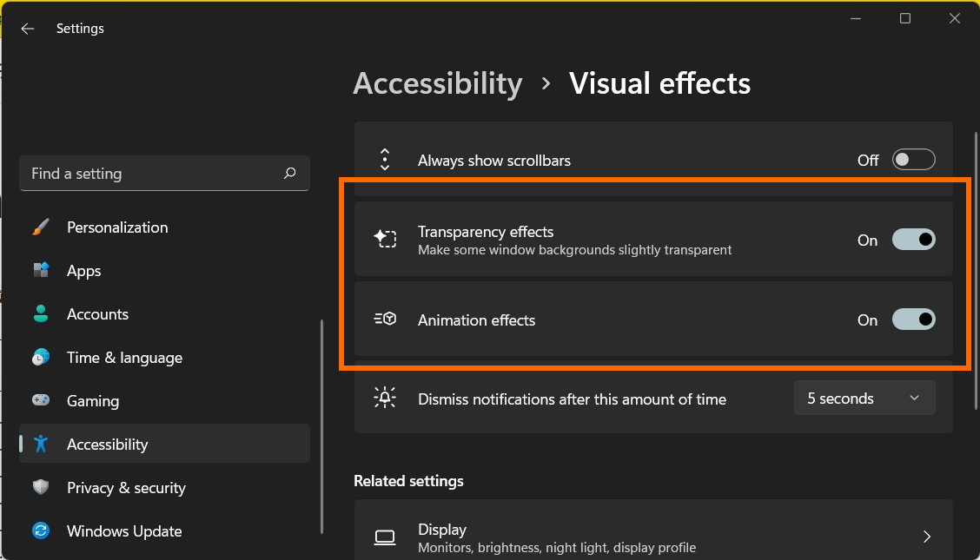
Task: Click the Time & language globe icon
Action: pyautogui.click(x=41, y=357)
